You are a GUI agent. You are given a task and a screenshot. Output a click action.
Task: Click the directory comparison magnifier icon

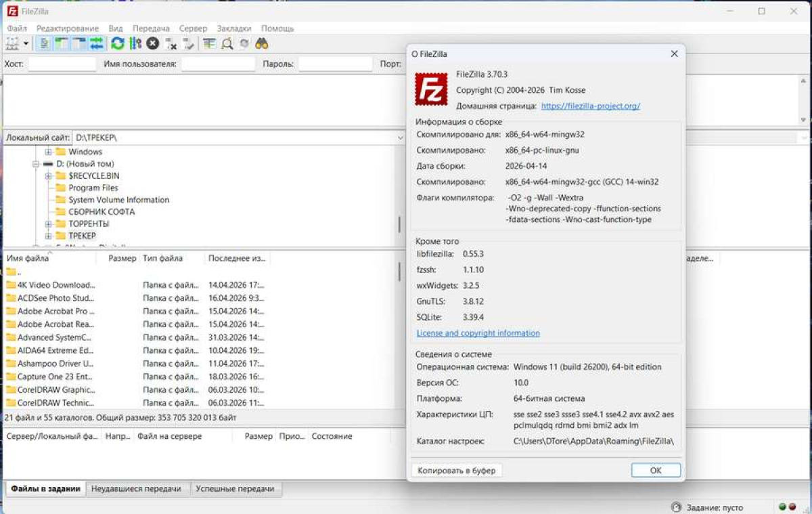pos(227,43)
